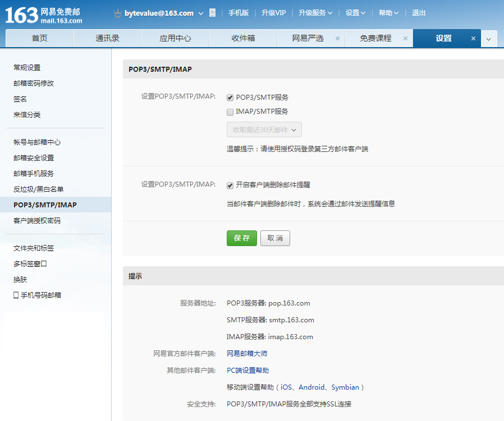This screenshot has height=421, width=504.
Task: Open the 通讯录 tab
Action: tap(107, 39)
